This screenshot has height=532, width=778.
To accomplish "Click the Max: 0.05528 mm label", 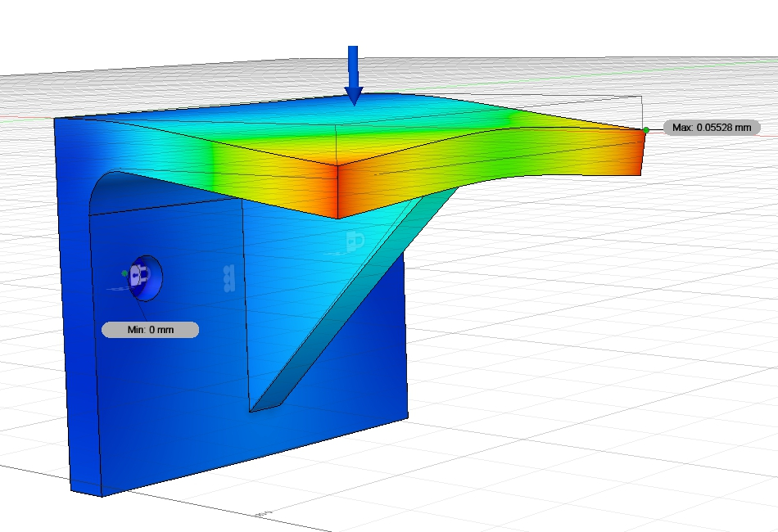I will [711, 128].
